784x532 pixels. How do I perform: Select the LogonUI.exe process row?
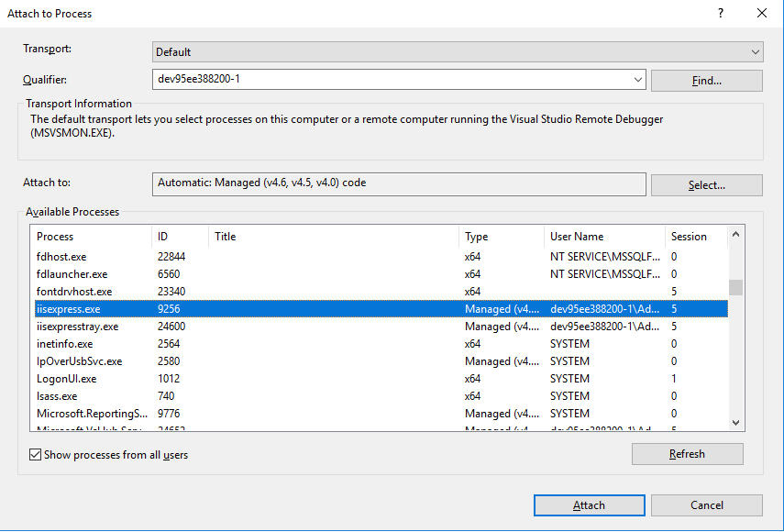point(381,379)
